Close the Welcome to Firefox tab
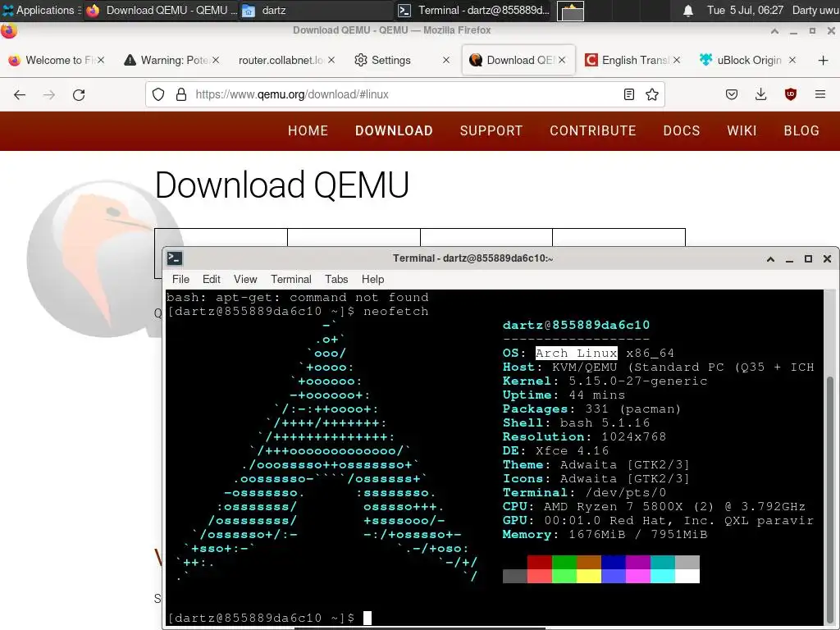The width and height of the screenshot is (840, 630). point(101,60)
